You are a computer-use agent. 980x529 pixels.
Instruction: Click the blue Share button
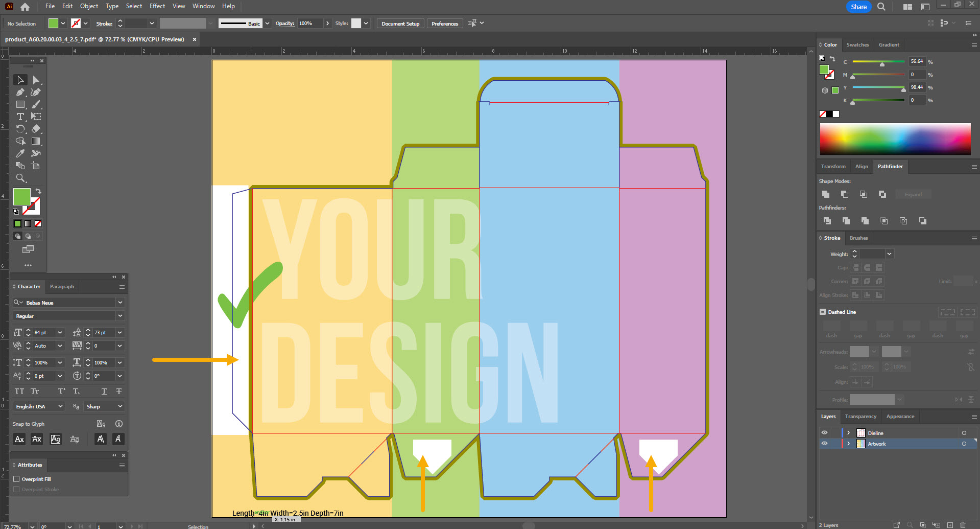pos(858,7)
